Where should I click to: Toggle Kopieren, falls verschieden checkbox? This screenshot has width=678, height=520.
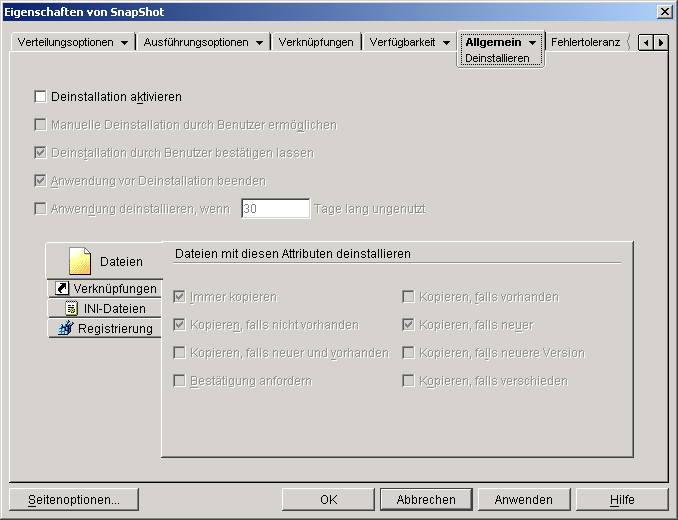(x=408, y=381)
